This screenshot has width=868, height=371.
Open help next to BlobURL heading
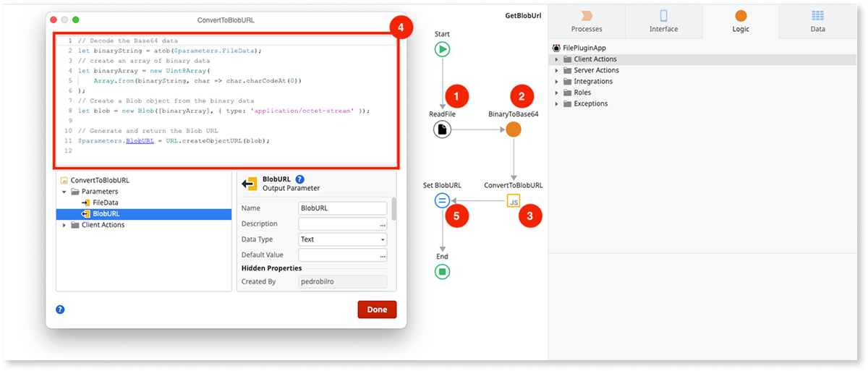click(300, 179)
